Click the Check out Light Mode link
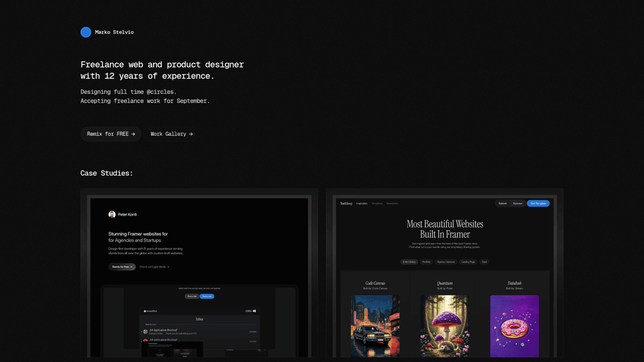 154,267
